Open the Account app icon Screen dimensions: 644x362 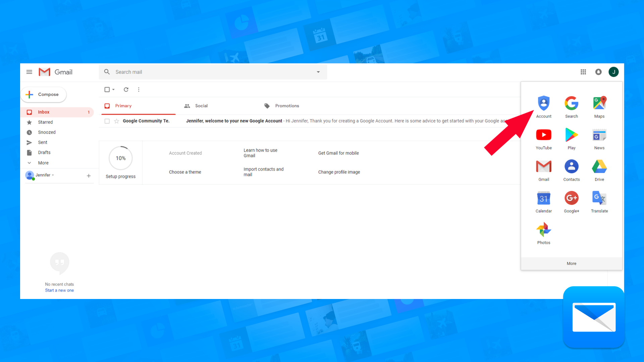click(x=543, y=104)
